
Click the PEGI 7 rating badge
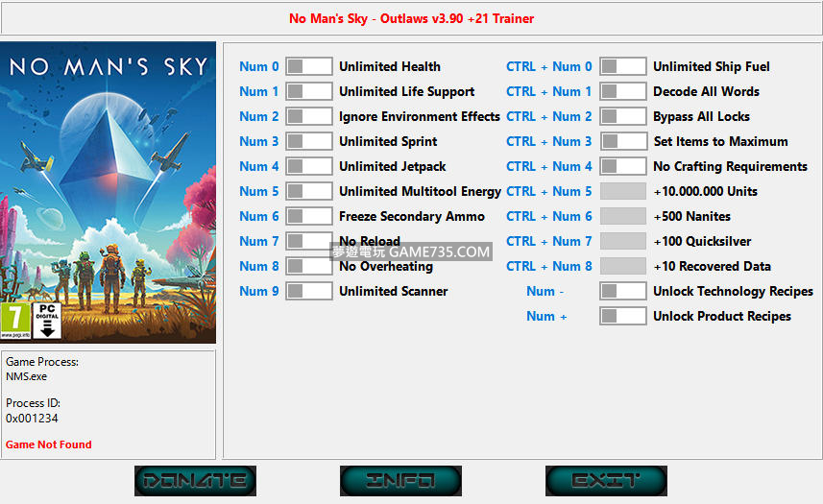click(15, 321)
